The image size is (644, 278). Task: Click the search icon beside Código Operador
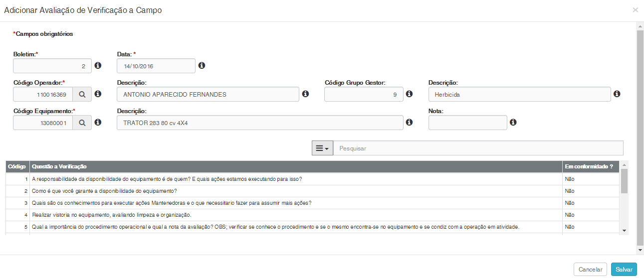tap(82, 94)
